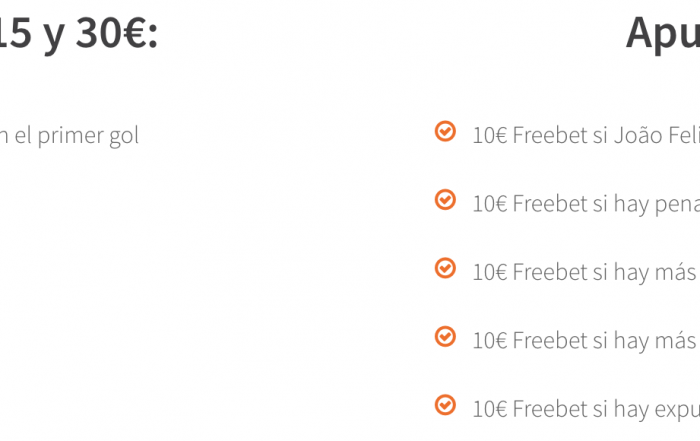
Task: Click the 'Apu' heading at the top right
Action: [663, 35]
